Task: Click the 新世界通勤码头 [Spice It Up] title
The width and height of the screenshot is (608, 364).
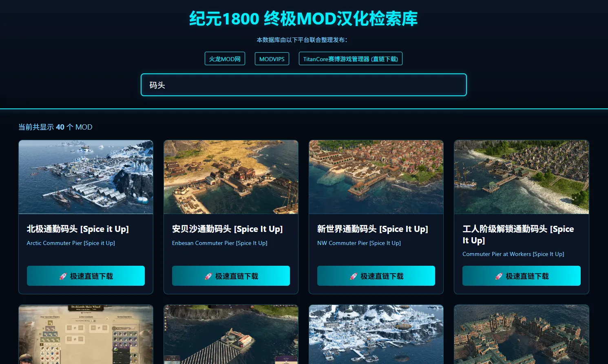Action: 372,229
